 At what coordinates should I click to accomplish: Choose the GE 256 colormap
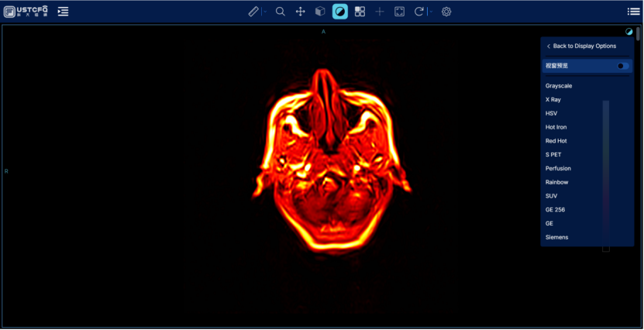(x=555, y=210)
